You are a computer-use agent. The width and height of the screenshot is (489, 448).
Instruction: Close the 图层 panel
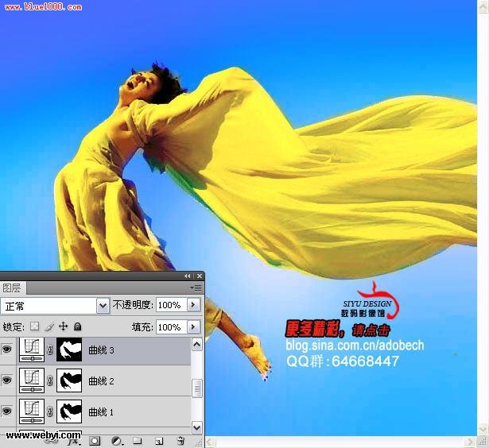click(x=200, y=276)
